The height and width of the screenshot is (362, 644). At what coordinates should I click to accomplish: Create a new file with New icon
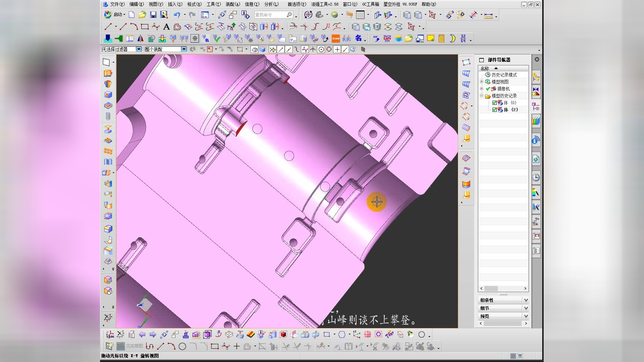tap(132, 15)
